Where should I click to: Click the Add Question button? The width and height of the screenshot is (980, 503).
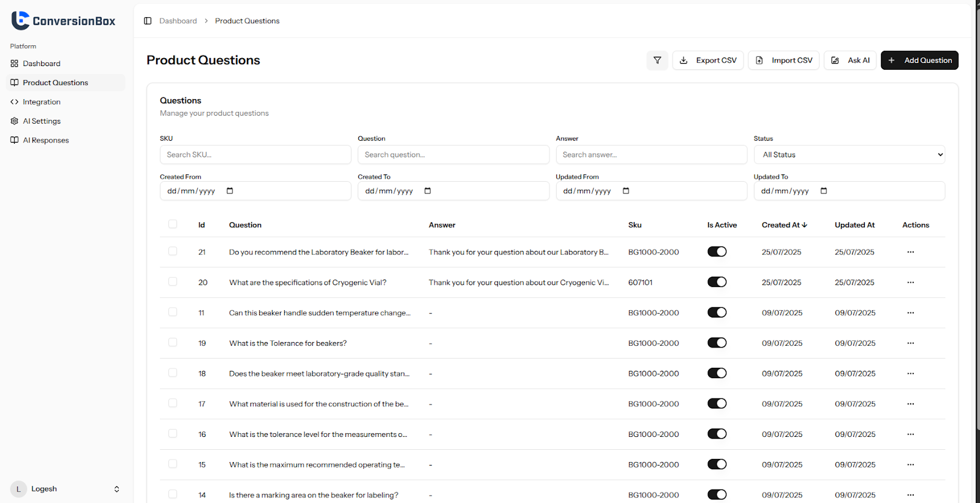click(919, 61)
